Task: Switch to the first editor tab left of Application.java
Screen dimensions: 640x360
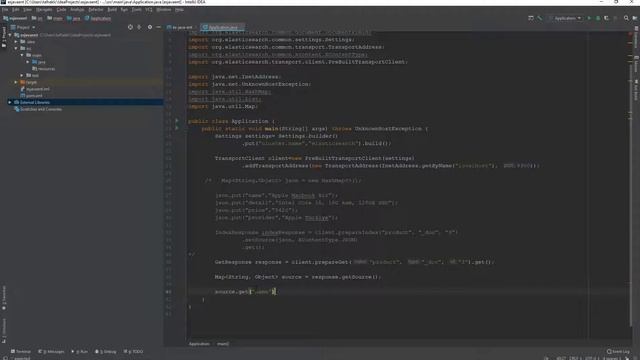Action: 180,27
